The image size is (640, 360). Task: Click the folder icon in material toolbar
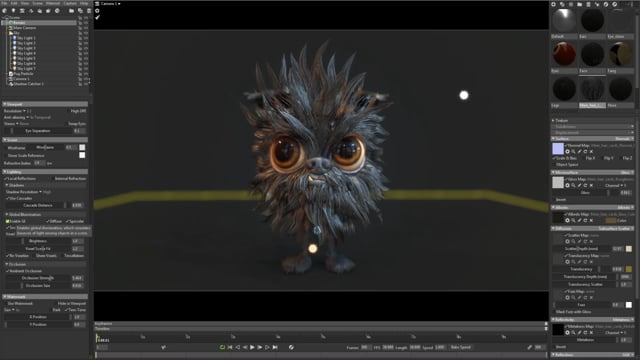(x=580, y=4)
